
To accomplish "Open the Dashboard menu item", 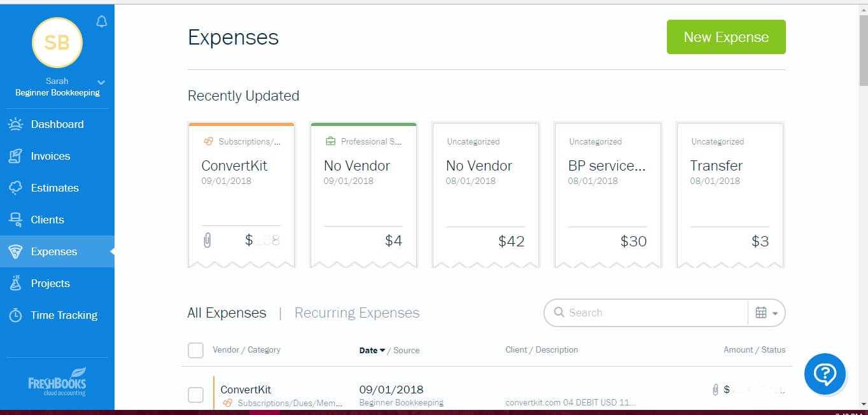I will pyautogui.click(x=57, y=124).
